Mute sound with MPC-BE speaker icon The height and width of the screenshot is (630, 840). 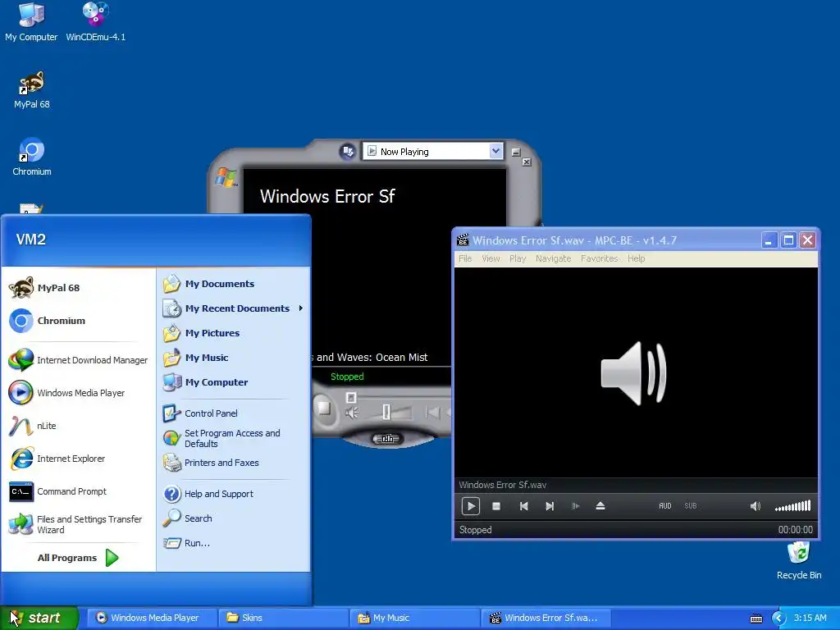pos(756,505)
